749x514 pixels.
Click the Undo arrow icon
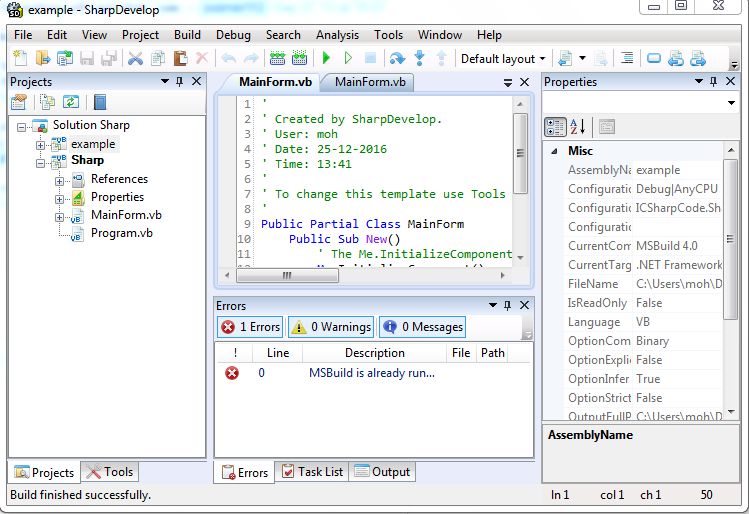229,58
